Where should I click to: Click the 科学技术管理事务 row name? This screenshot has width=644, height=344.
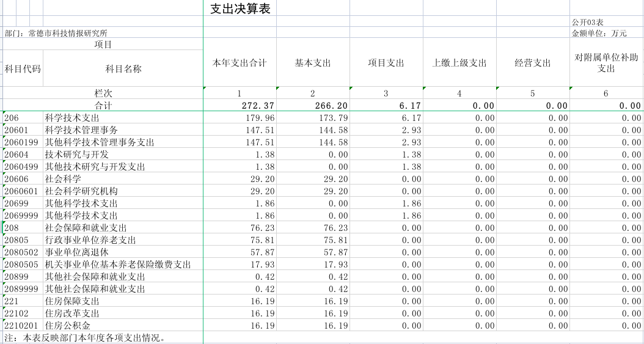click(x=81, y=130)
